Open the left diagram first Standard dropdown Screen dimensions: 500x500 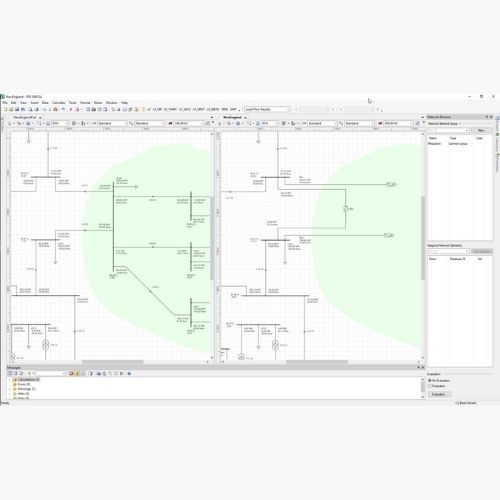point(112,123)
